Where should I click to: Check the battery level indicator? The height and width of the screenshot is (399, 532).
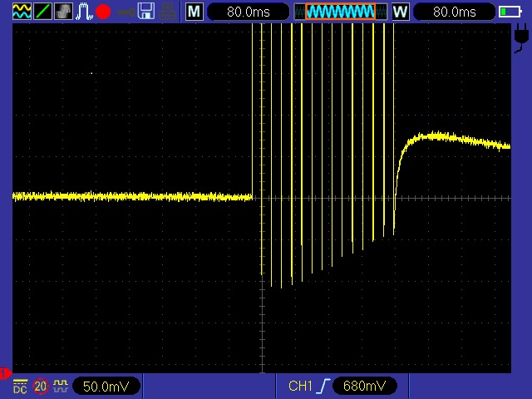(x=510, y=12)
